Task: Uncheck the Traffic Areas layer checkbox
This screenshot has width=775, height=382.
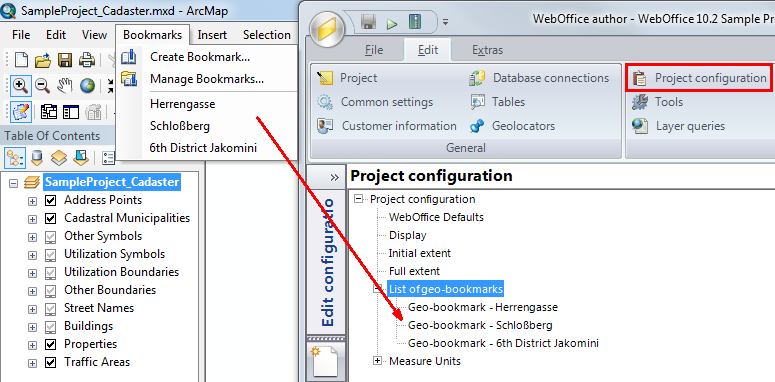Action: click(50, 362)
